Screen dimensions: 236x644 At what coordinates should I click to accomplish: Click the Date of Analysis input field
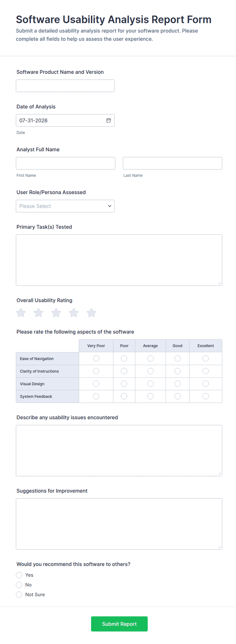tap(65, 120)
